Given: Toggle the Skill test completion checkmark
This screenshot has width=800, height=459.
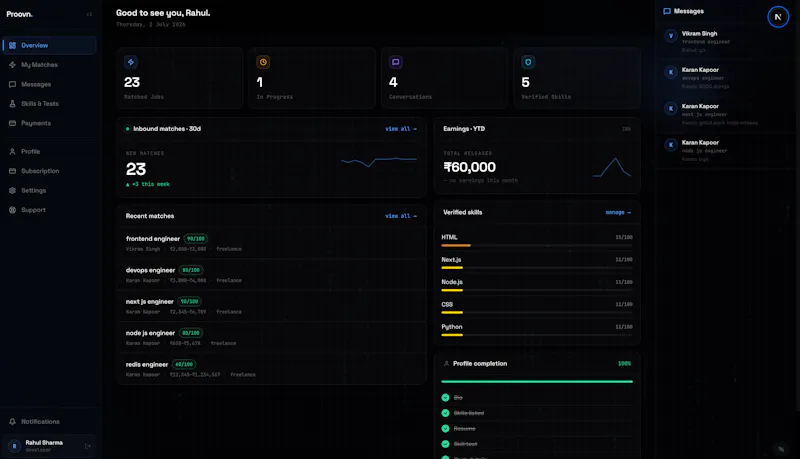Looking at the screenshot, I should (445, 444).
